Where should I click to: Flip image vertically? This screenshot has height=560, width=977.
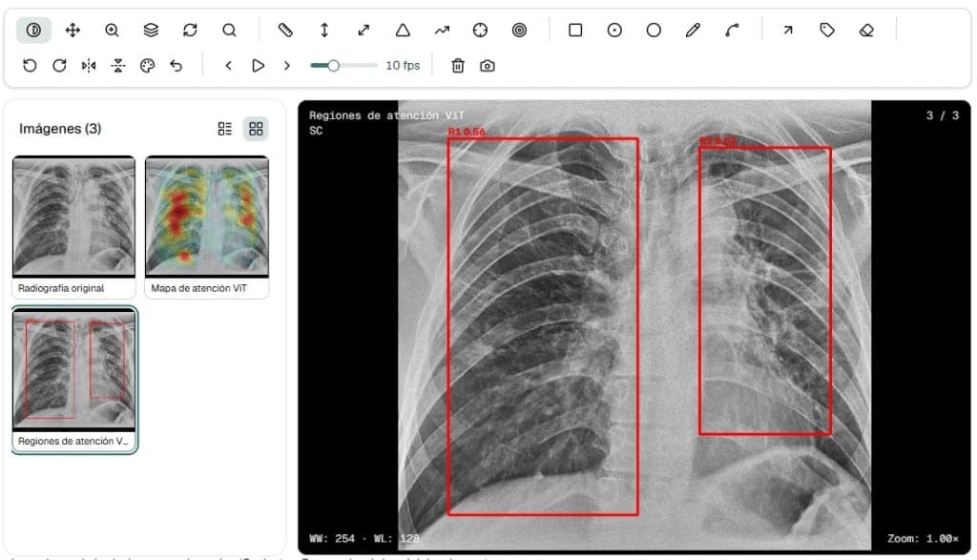[x=117, y=66]
